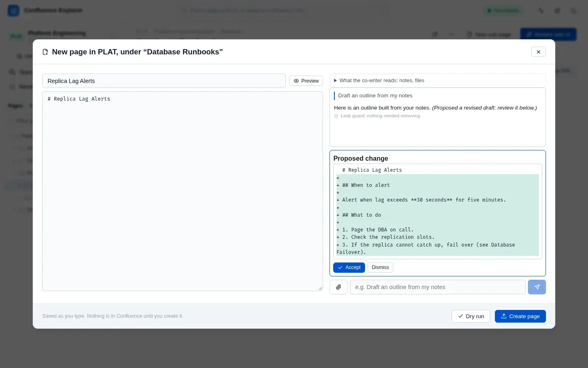Viewport: 588px width, 368px height.
Task: Toggle the Preview of the page
Action: pos(306,81)
